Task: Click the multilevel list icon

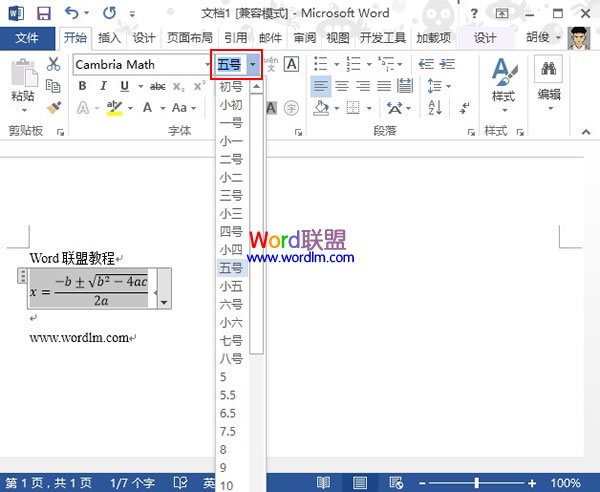Action: [386, 64]
